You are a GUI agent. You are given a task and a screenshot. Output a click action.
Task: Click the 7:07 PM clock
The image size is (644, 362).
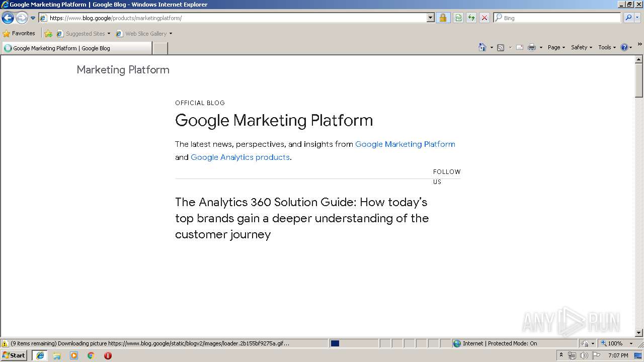618,355
